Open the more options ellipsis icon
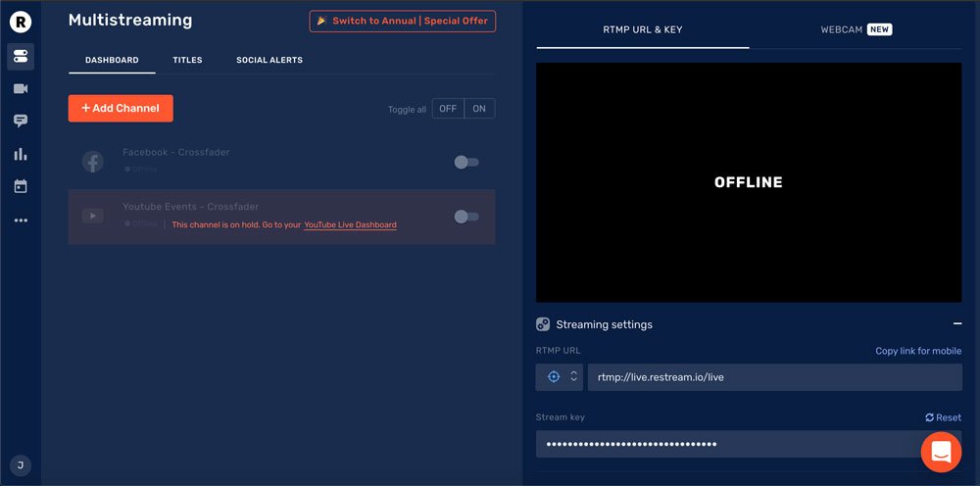 tap(21, 220)
